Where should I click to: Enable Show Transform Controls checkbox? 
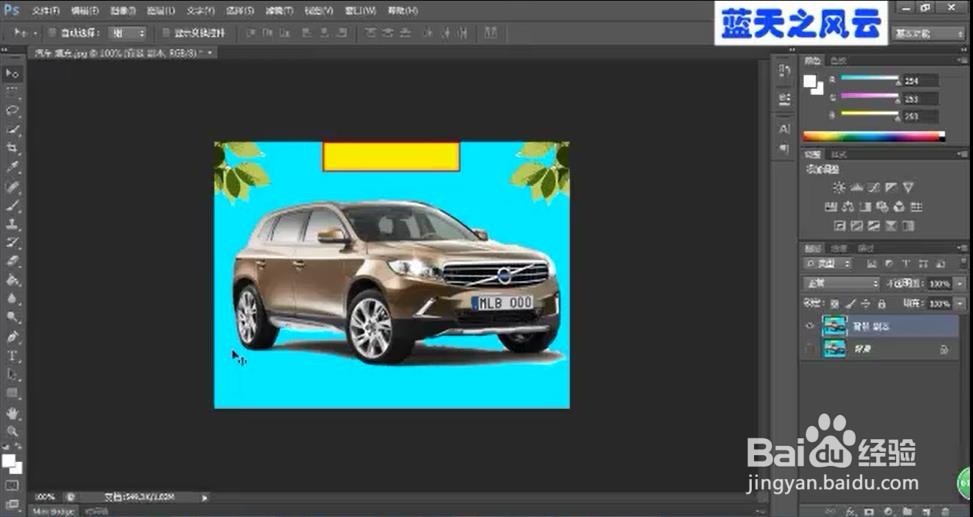(x=166, y=33)
